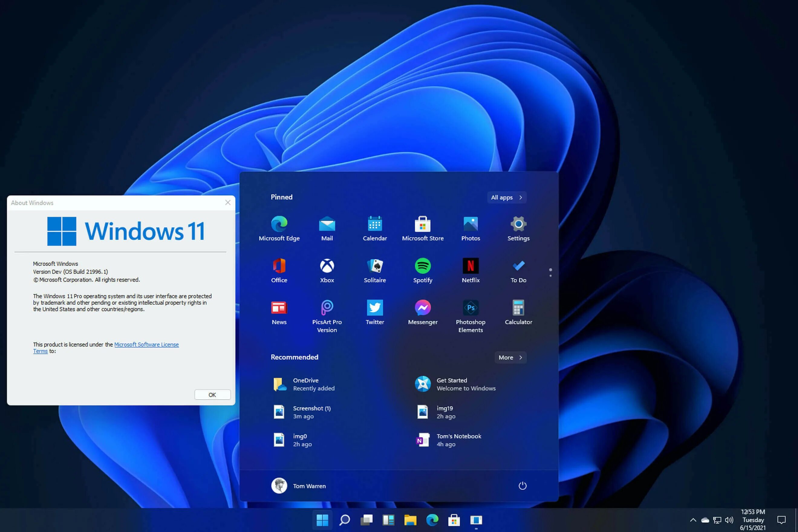The width and height of the screenshot is (798, 532).
Task: Click Windows Search taskbar icon
Action: point(343,520)
